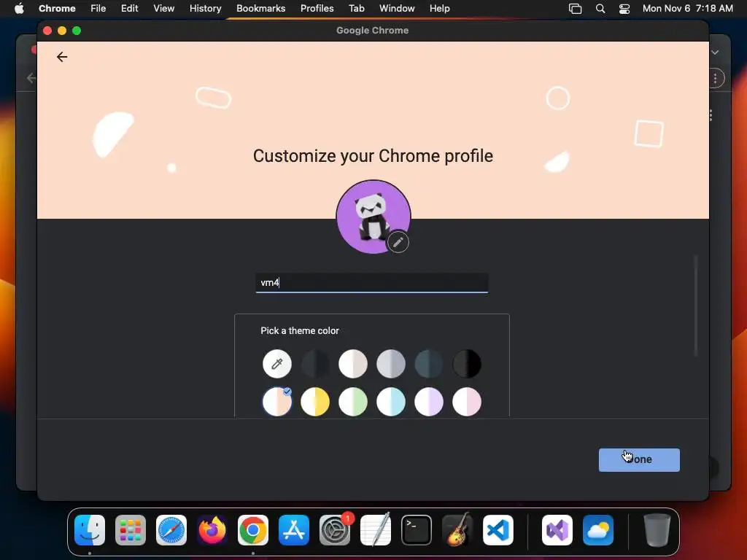
Task: Select the white and beige theme color
Action: click(x=353, y=364)
